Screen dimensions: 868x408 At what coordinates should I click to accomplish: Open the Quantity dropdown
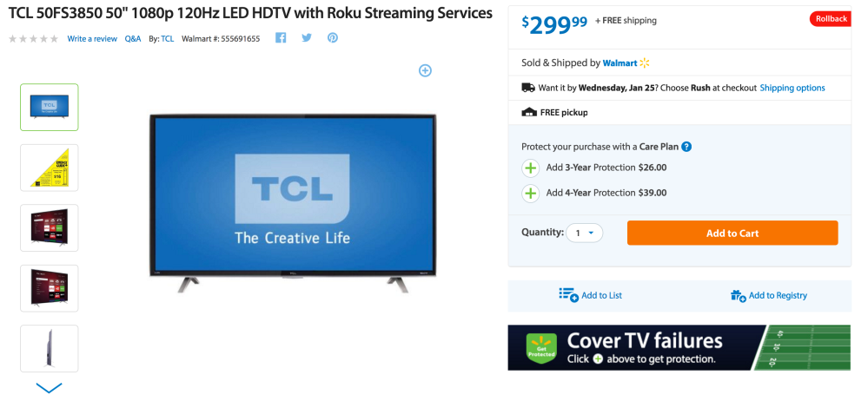coord(584,233)
